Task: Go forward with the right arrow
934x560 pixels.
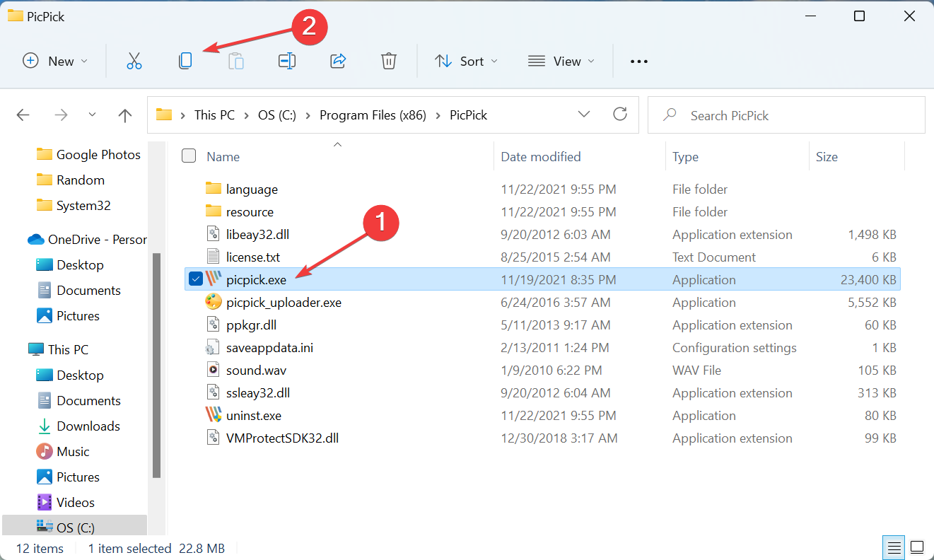Action: pos(61,115)
